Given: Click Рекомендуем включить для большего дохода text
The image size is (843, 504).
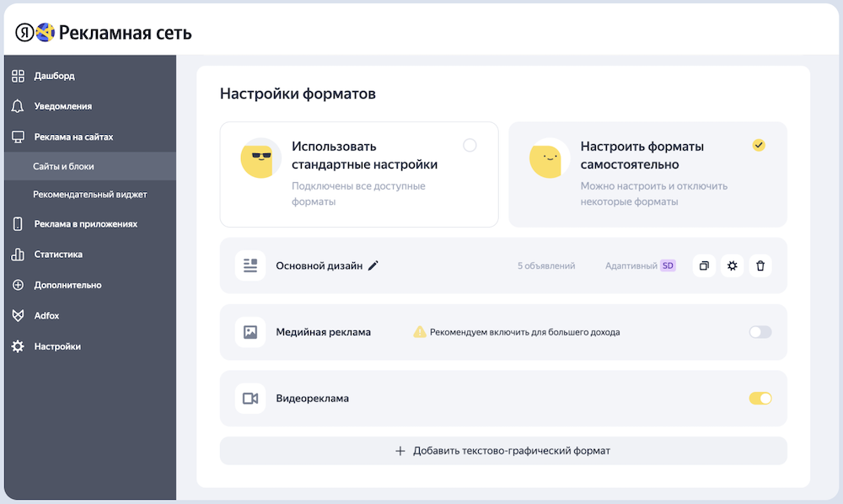Looking at the screenshot, I should tap(524, 332).
